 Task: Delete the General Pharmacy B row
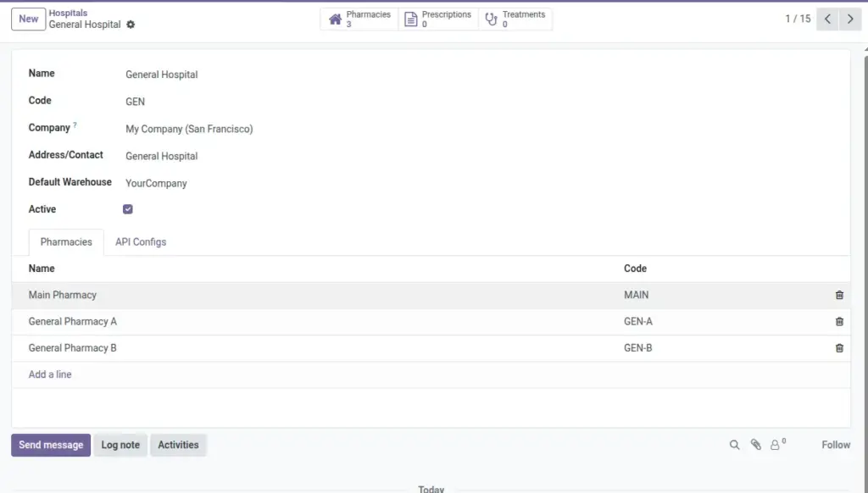click(839, 348)
